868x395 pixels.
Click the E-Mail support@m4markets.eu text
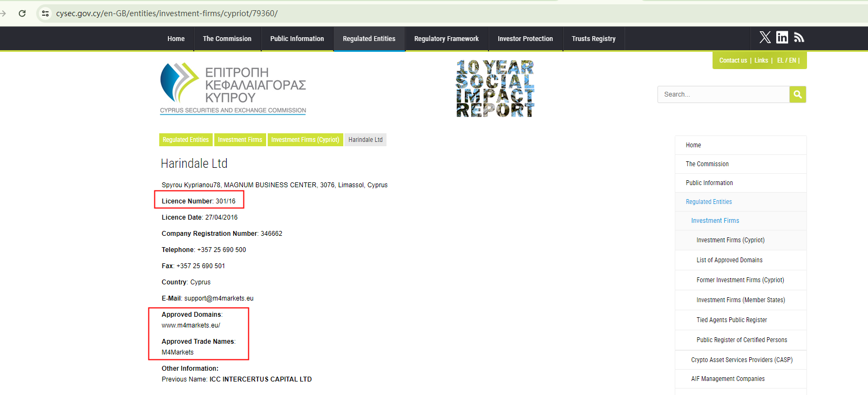coord(207,298)
